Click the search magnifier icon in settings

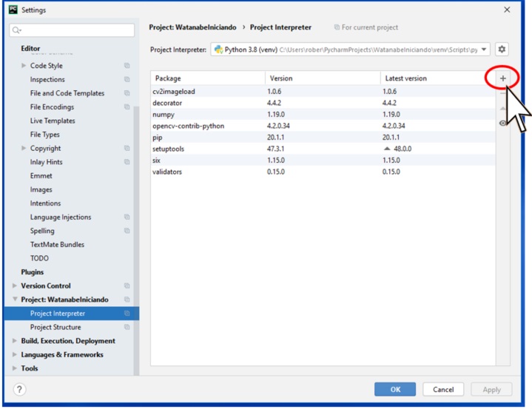(x=16, y=30)
